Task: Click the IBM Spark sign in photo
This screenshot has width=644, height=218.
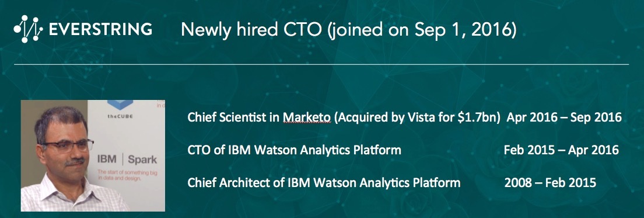Action: pos(127,159)
